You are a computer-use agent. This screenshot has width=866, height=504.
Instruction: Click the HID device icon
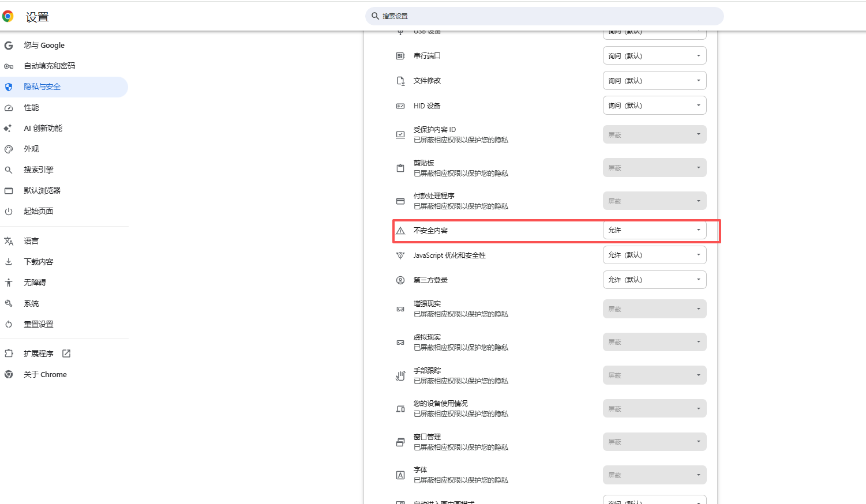[x=400, y=106]
